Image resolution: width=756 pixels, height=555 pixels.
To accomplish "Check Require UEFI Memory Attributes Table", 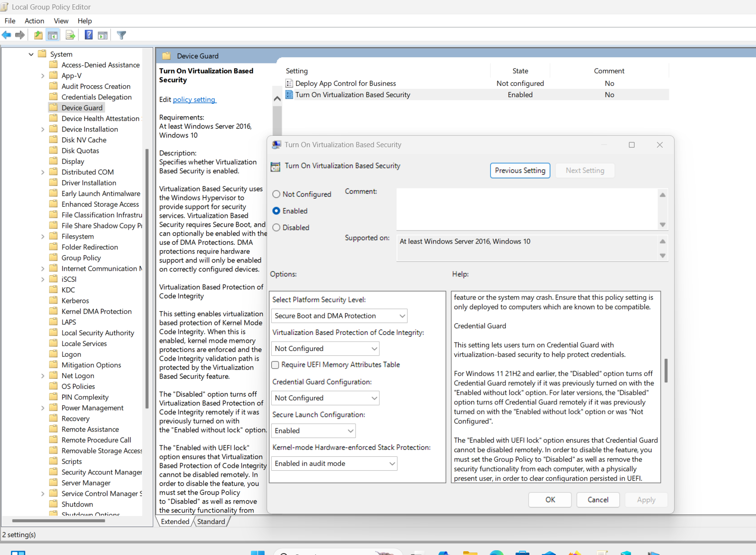I will (x=275, y=365).
